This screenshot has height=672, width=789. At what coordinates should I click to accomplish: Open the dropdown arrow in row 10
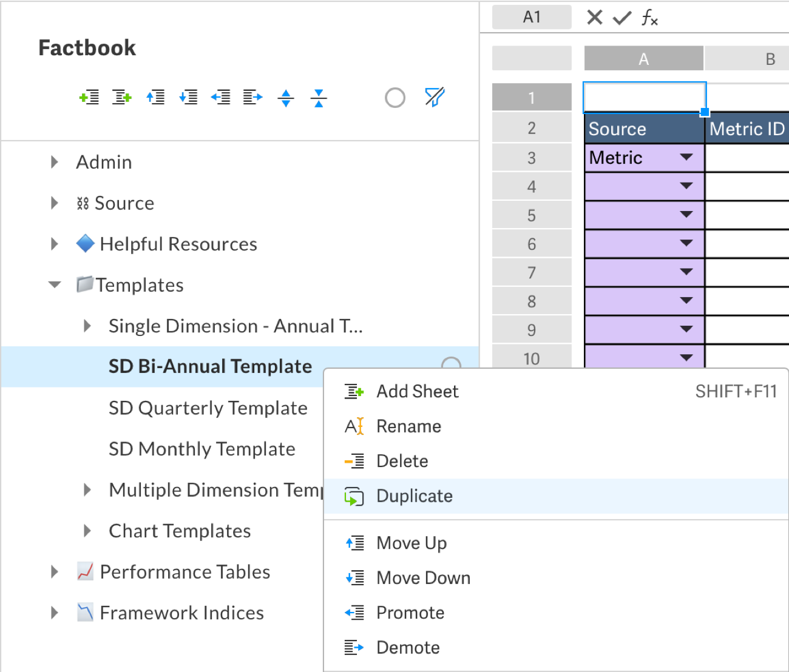point(686,358)
